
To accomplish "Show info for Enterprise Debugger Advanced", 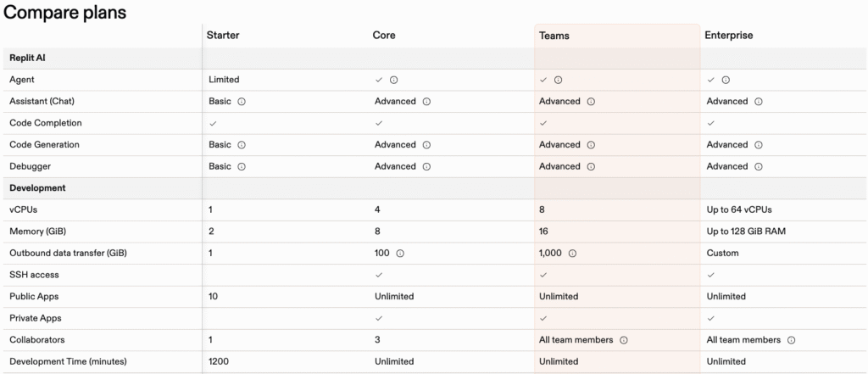I will tap(759, 166).
